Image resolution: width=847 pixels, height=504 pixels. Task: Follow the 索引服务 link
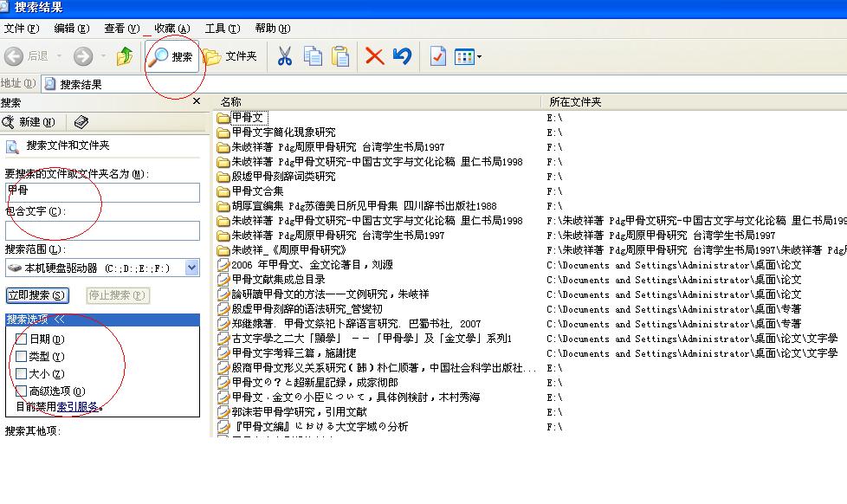[x=77, y=406]
